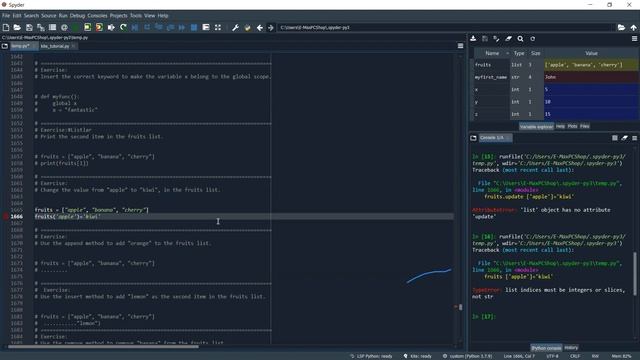
Task: Open Preferences wrench icon
Action: tap(236, 27)
